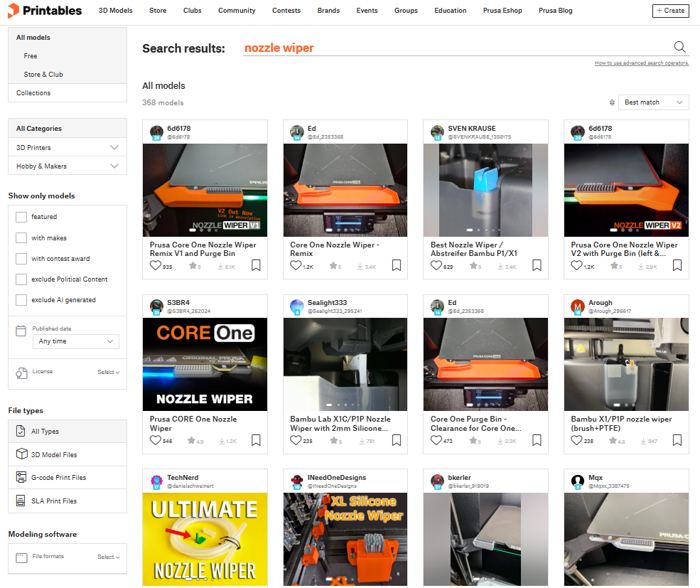Bookmark Prusa Core One Nozzle Wiper V2
This screenshot has width=700, height=588.
point(677,265)
